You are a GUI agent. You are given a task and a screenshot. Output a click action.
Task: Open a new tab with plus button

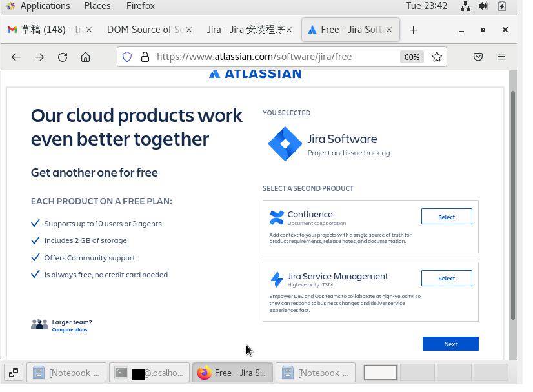point(414,30)
